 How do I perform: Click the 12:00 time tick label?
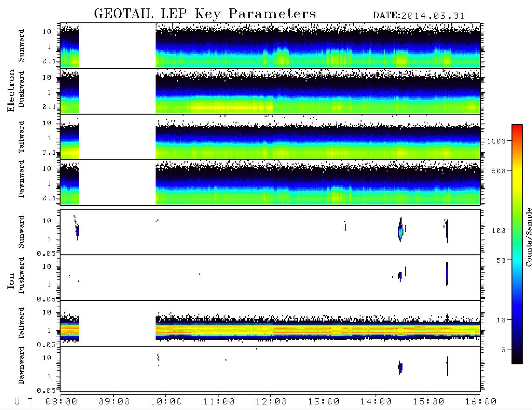(x=271, y=402)
